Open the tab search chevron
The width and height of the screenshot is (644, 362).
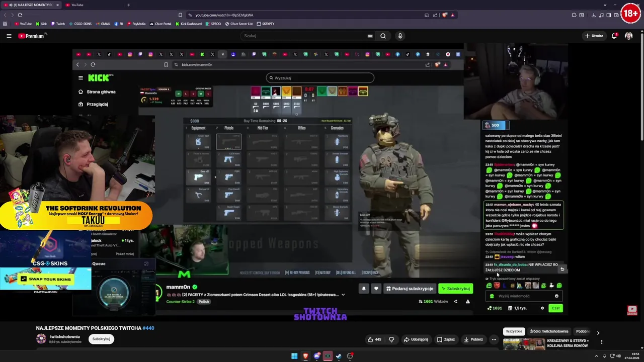tap(605, 5)
